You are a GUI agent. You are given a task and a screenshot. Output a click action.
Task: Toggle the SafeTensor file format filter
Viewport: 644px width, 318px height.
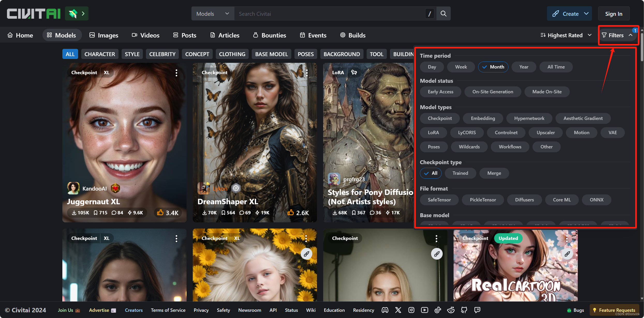(439, 200)
